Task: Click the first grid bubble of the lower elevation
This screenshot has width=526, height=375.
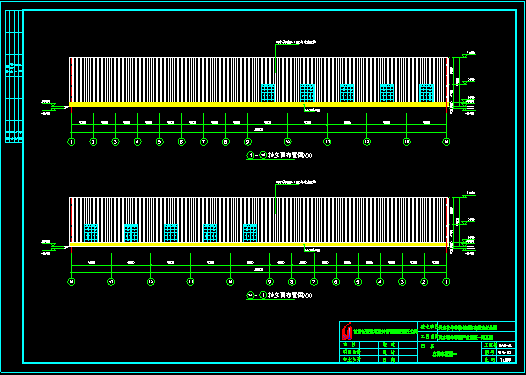Action: tap(71, 282)
